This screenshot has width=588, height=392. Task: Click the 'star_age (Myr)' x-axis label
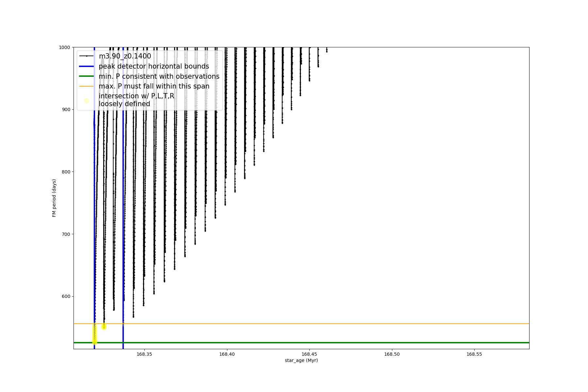click(x=301, y=360)
